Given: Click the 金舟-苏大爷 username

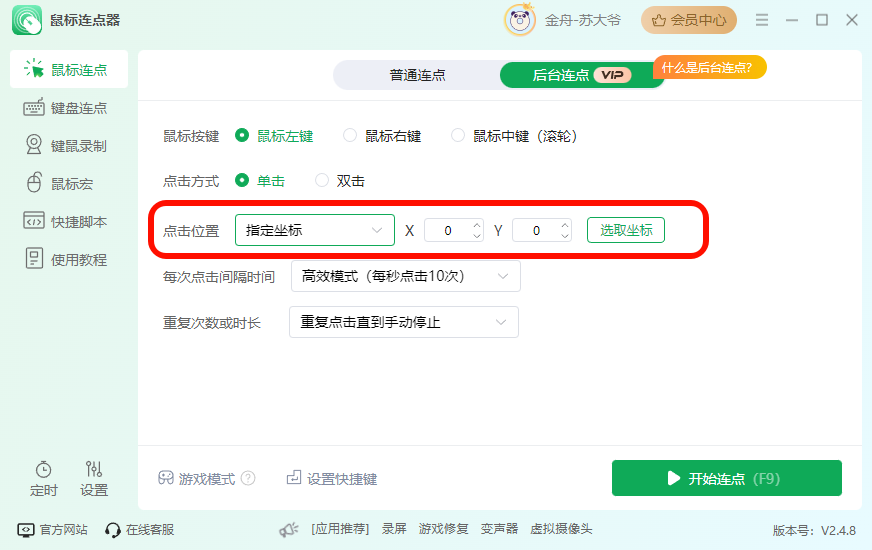Looking at the screenshot, I should tap(582, 21).
